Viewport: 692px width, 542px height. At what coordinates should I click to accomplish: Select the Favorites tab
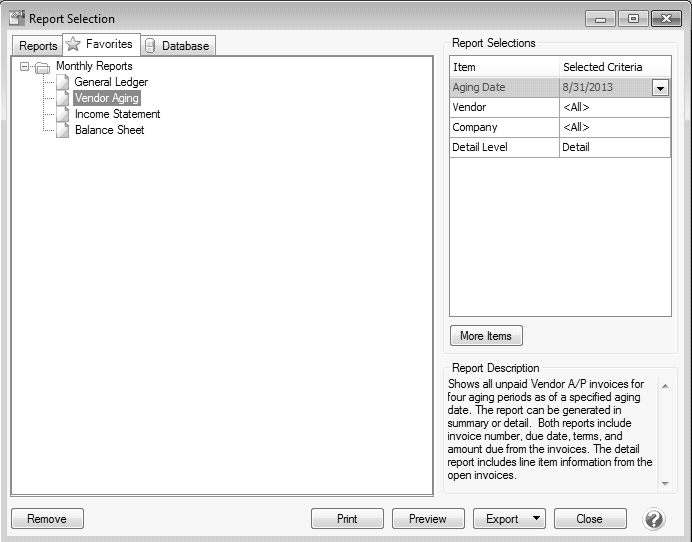(100, 44)
